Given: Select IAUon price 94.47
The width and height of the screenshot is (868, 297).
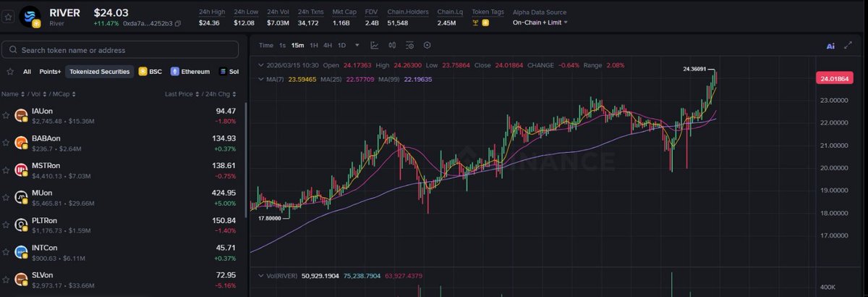Looking at the screenshot, I should (x=226, y=111).
